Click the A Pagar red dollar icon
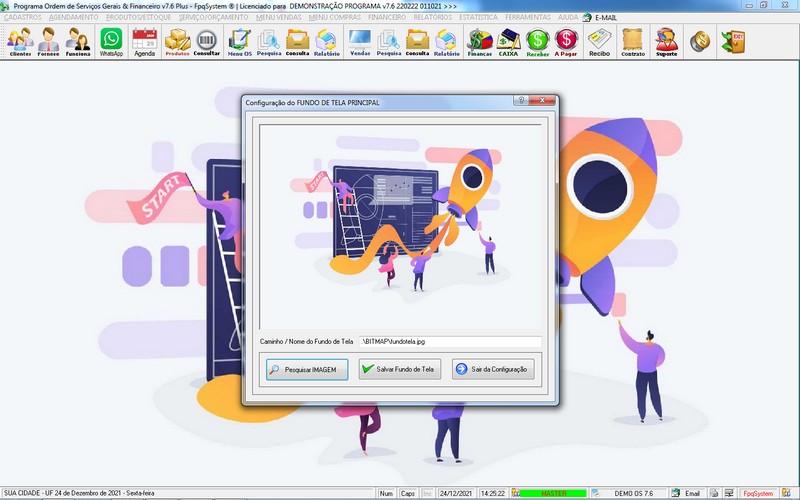The image size is (800, 500). click(x=567, y=42)
